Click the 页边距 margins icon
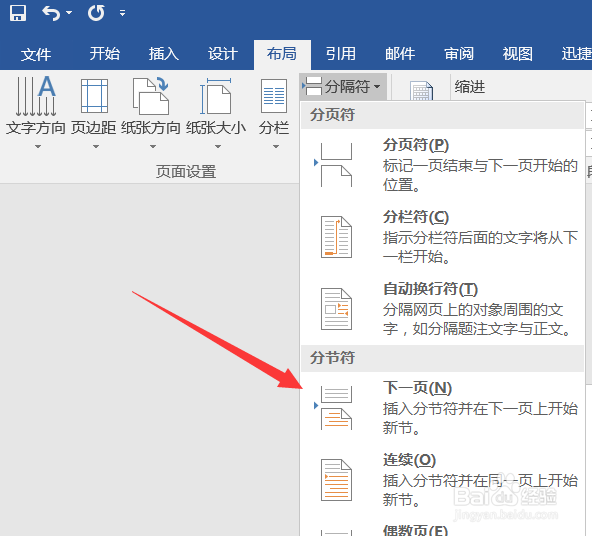Image resolution: width=592 pixels, height=536 pixels. (94, 96)
